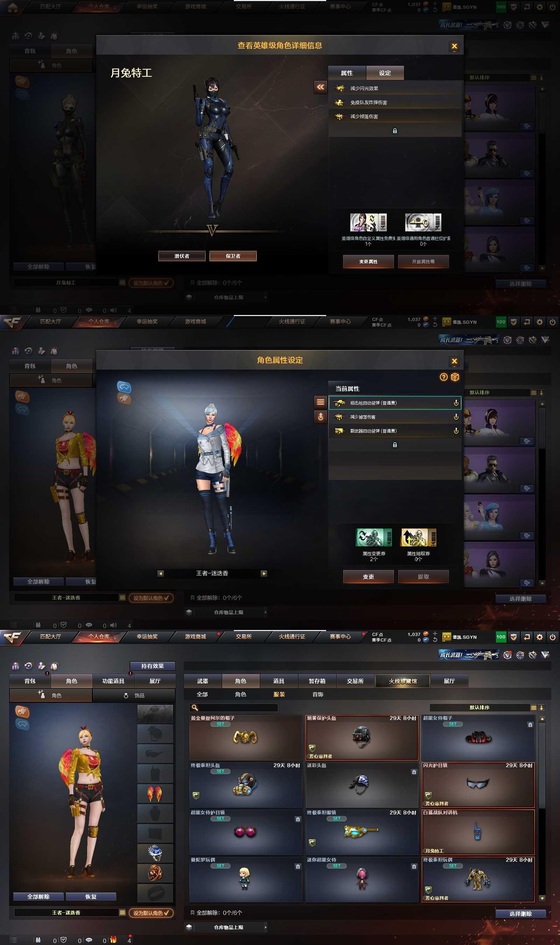This screenshot has width=560, height=945.
Task: Click the 变更属性 button
Action: (x=368, y=261)
